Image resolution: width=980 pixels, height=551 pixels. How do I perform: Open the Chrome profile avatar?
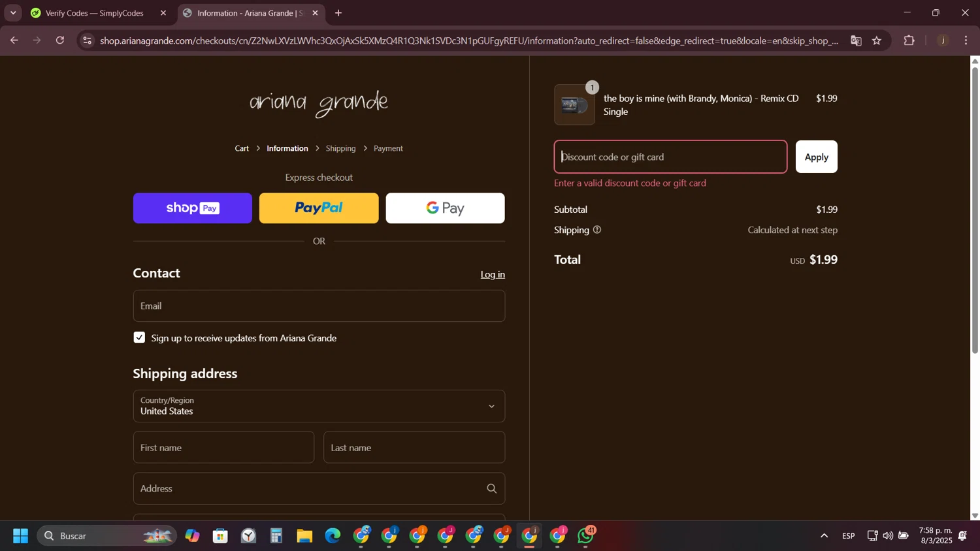[943, 40]
